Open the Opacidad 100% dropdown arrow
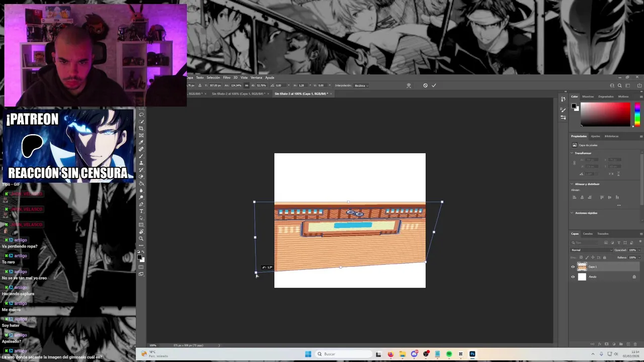 tap(639, 250)
